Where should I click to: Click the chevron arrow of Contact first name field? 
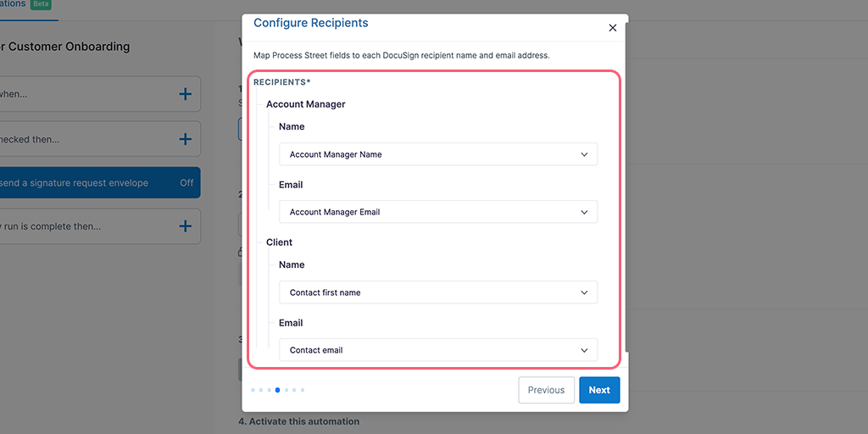coord(584,292)
